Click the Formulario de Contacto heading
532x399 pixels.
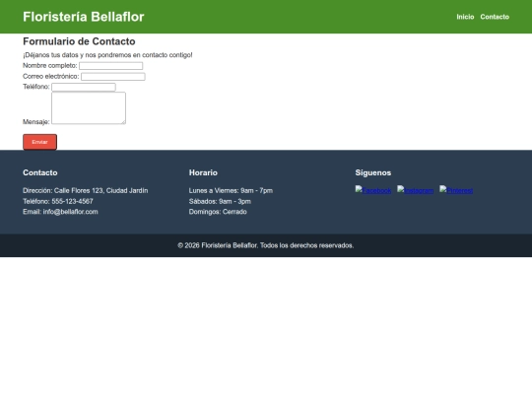(x=79, y=41)
